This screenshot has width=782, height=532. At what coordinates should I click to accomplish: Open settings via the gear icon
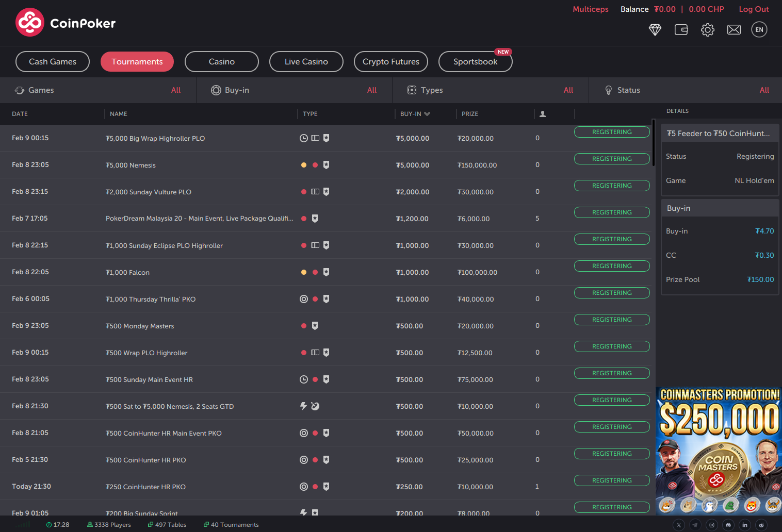point(707,30)
